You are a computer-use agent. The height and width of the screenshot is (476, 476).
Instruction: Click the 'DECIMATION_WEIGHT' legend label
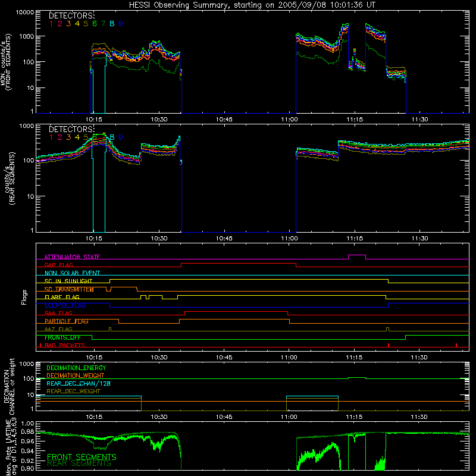(x=76, y=376)
